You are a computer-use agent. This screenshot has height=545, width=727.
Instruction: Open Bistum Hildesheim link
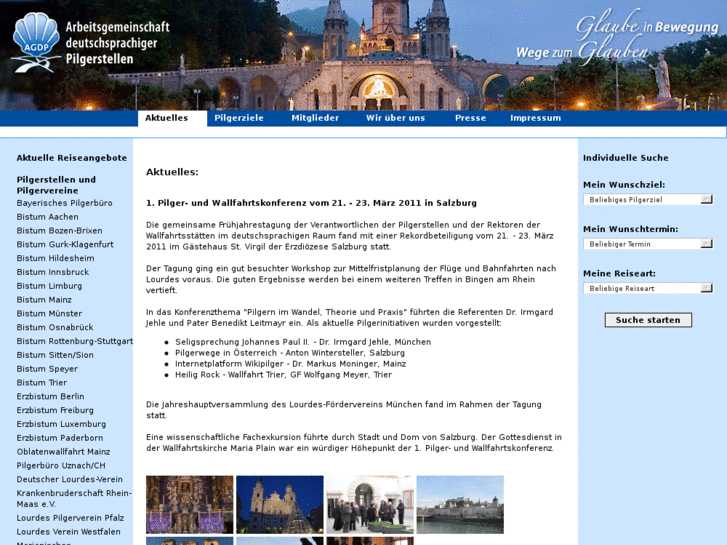[55, 258]
